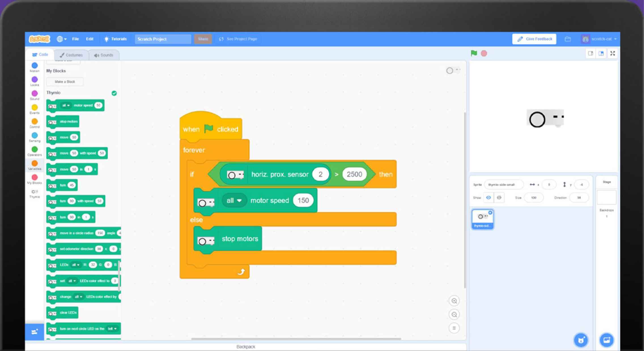The width and height of the screenshot is (644, 351).
Task: Open the add extension button
Action: [35, 332]
